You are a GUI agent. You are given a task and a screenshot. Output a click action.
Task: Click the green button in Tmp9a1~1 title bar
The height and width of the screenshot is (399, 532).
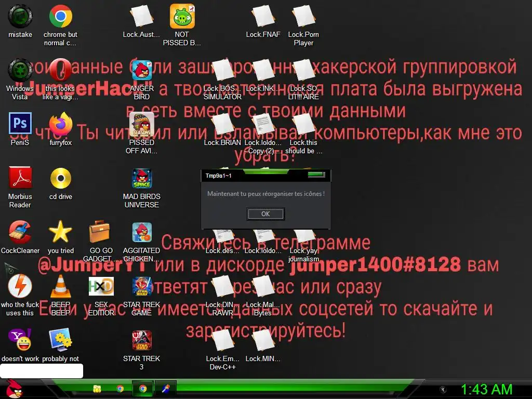[x=316, y=175]
